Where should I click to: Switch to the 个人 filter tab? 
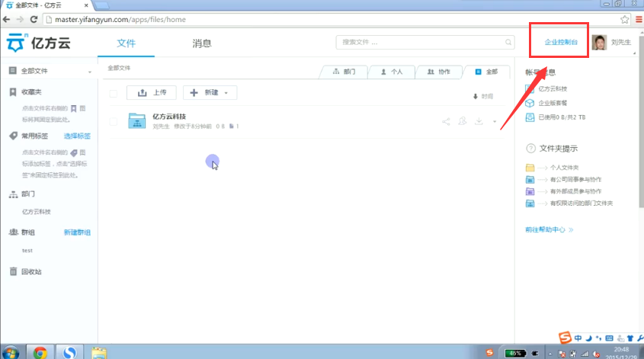[392, 72]
